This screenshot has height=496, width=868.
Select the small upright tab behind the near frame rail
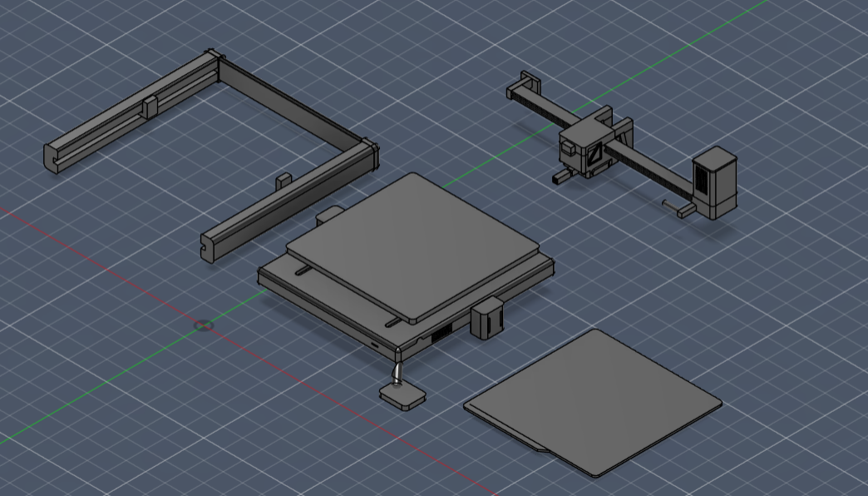pyautogui.click(x=283, y=181)
